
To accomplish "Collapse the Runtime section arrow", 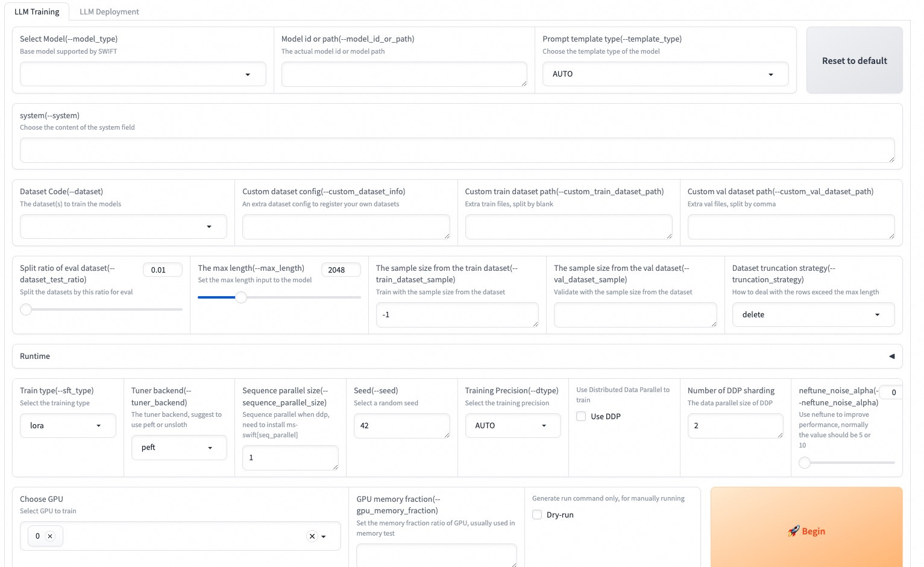I will pyautogui.click(x=891, y=356).
